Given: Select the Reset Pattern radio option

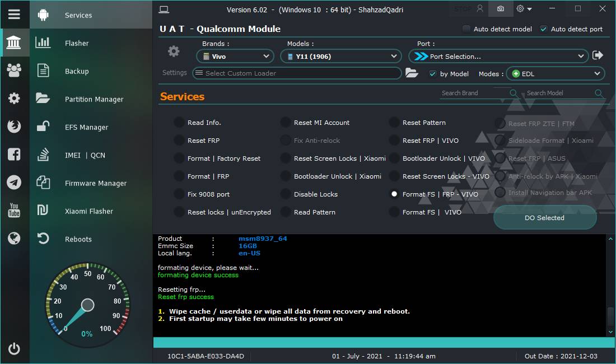Looking at the screenshot, I should tap(394, 123).
